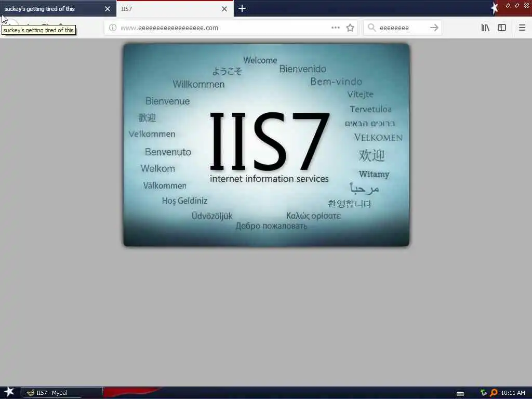Submit the search with the arrow button
The image size is (532, 399).
434,28
